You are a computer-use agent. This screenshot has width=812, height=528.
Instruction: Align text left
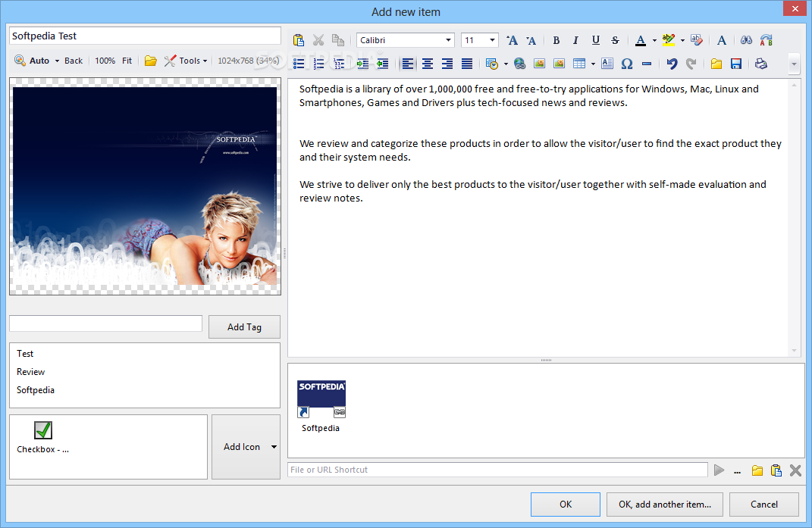click(x=408, y=63)
